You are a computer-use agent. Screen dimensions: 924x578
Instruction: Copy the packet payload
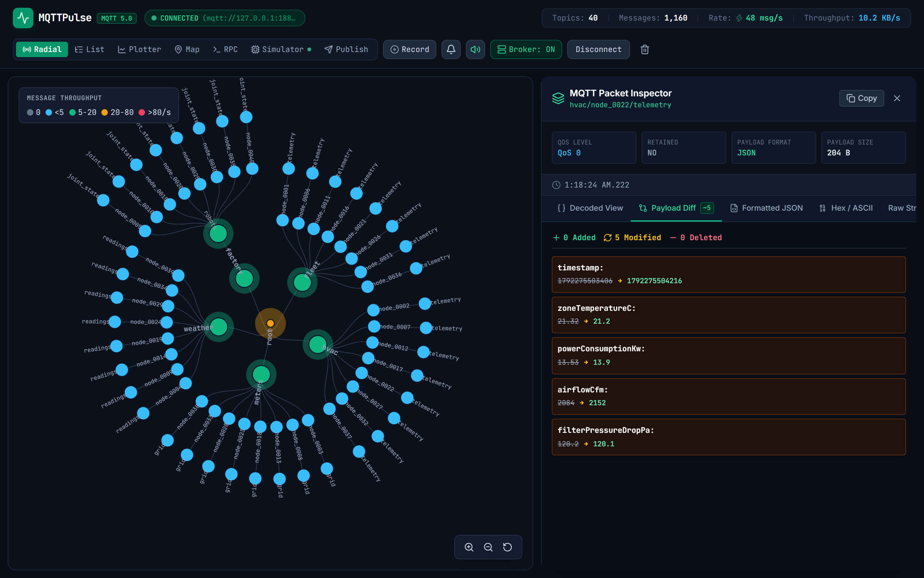pos(861,98)
